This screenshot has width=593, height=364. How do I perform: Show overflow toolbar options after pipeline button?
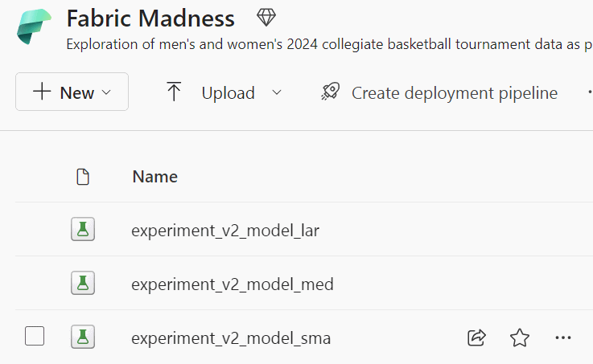click(x=590, y=92)
